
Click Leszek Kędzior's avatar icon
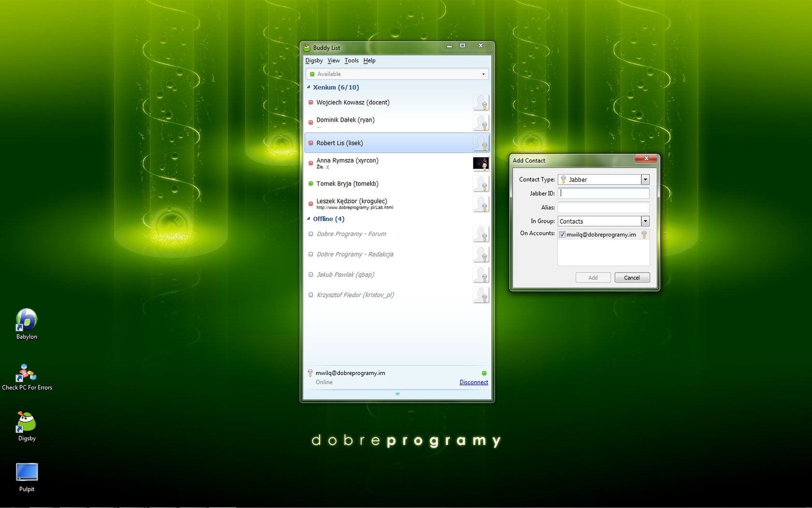tap(481, 204)
